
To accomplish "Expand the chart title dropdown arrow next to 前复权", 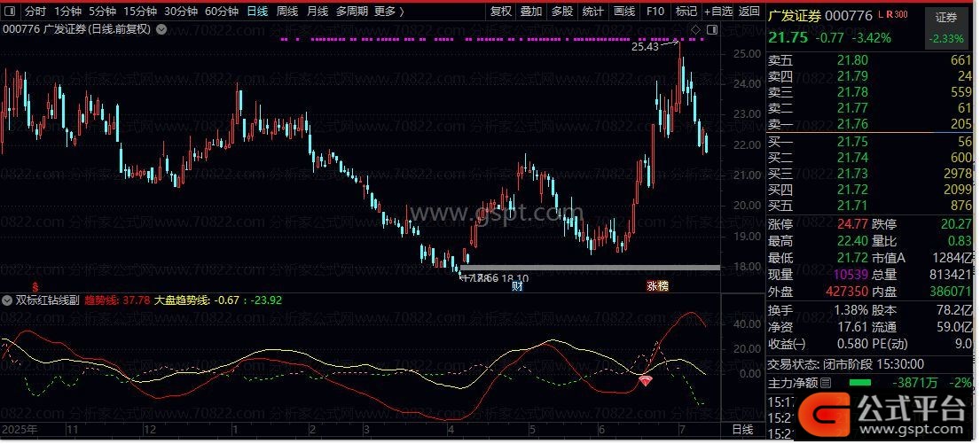I will click(x=161, y=29).
